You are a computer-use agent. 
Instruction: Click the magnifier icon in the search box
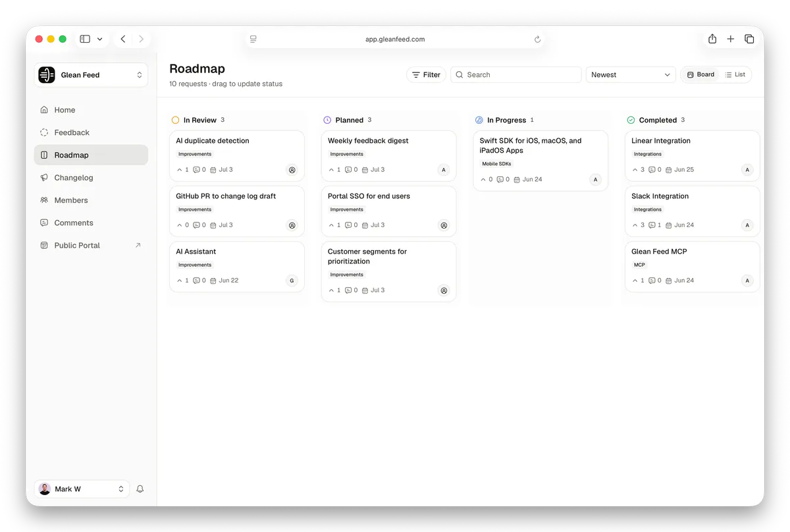point(460,75)
